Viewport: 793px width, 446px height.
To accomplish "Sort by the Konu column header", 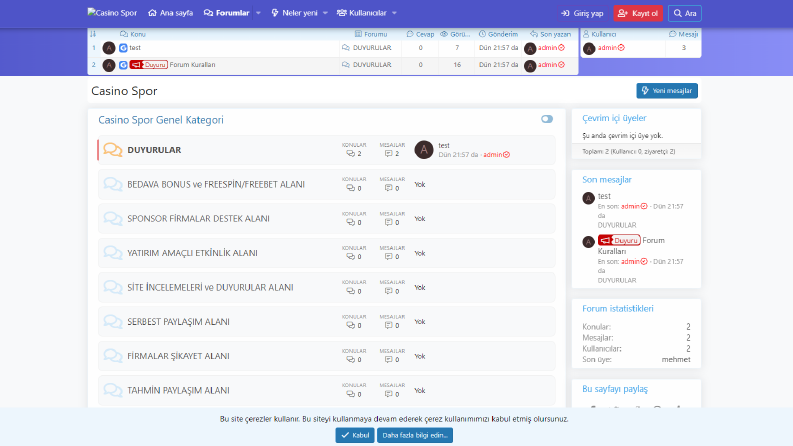I will click(133, 34).
